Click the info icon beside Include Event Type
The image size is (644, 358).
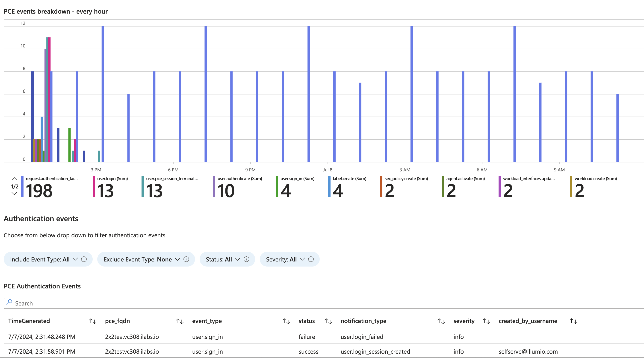pyautogui.click(x=84, y=259)
